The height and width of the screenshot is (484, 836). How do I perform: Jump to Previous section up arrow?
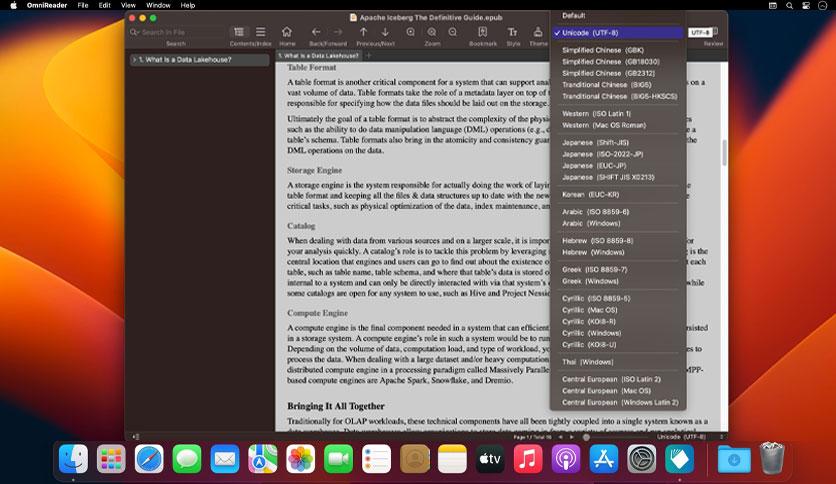[364, 32]
